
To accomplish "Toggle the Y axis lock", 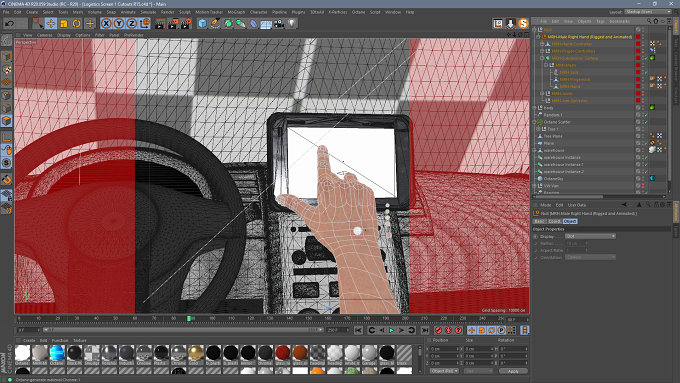I will click(x=119, y=23).
